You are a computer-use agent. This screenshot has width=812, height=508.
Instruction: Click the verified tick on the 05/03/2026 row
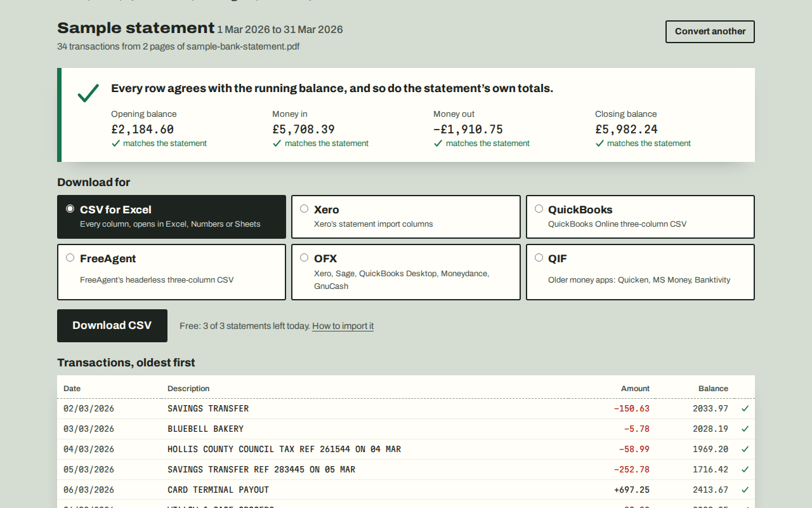[x=745, y=470]
